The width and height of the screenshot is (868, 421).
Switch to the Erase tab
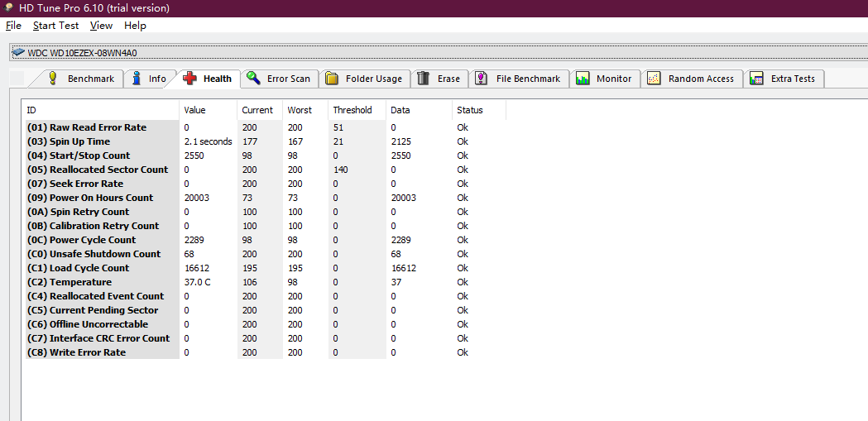click(439, 79)
